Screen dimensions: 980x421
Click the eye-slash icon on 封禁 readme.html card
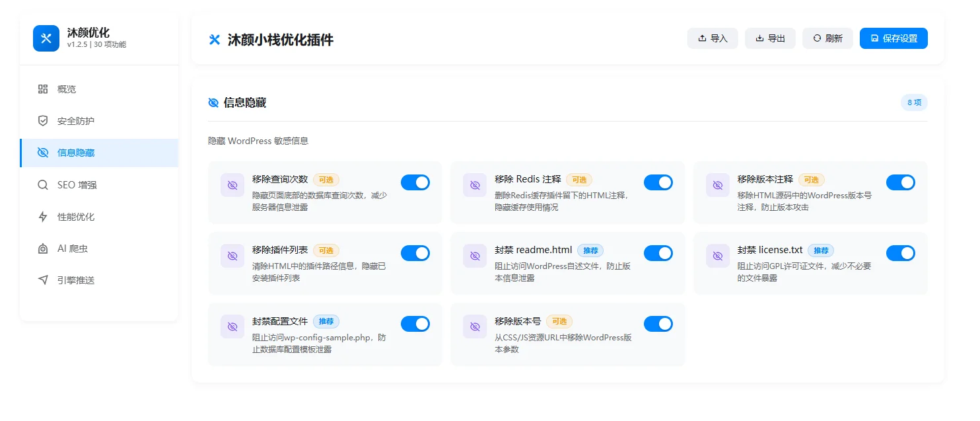(475, 256)
